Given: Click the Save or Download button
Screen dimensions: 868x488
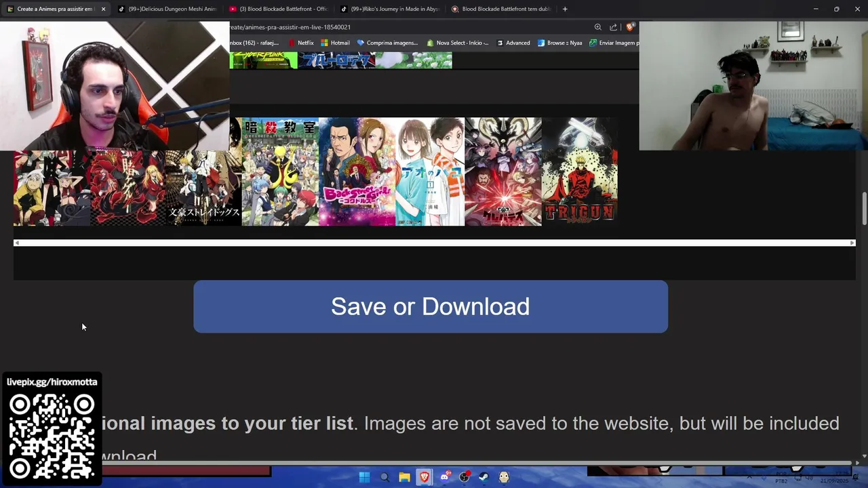Looking at the screenshot, I should click(431, 306).
